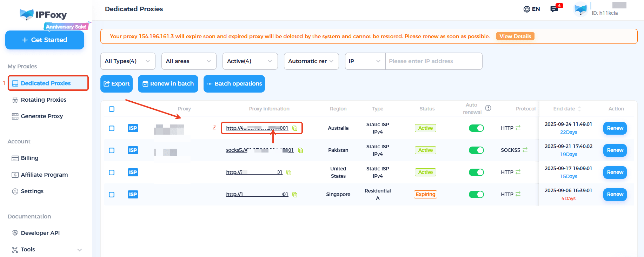Click Batch operations button
Screen dimensions: 644x257
coord(234,84)
